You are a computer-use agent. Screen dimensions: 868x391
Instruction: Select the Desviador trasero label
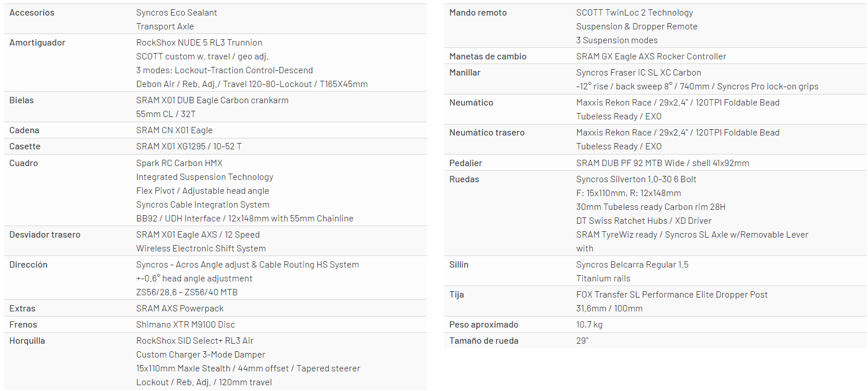[45, 235]
